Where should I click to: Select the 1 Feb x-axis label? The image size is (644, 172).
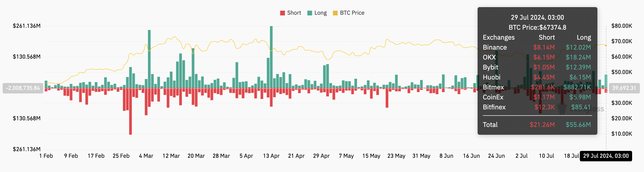46,156
